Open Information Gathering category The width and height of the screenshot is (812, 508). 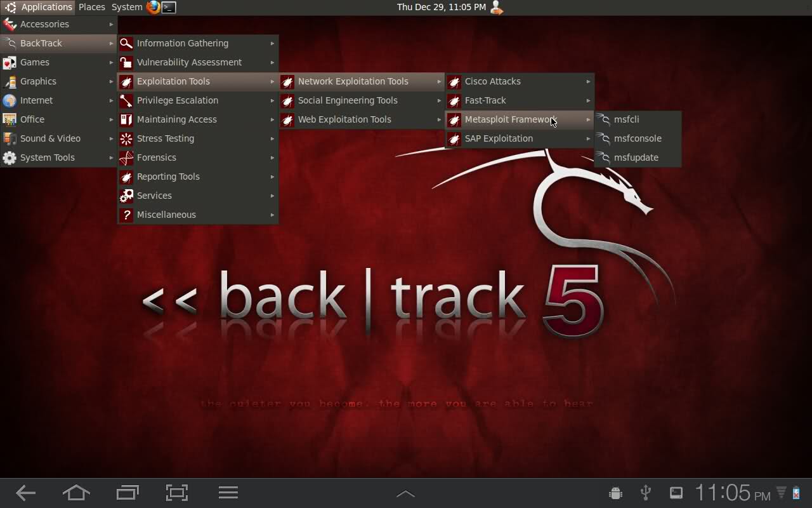(x=198, y=43)
